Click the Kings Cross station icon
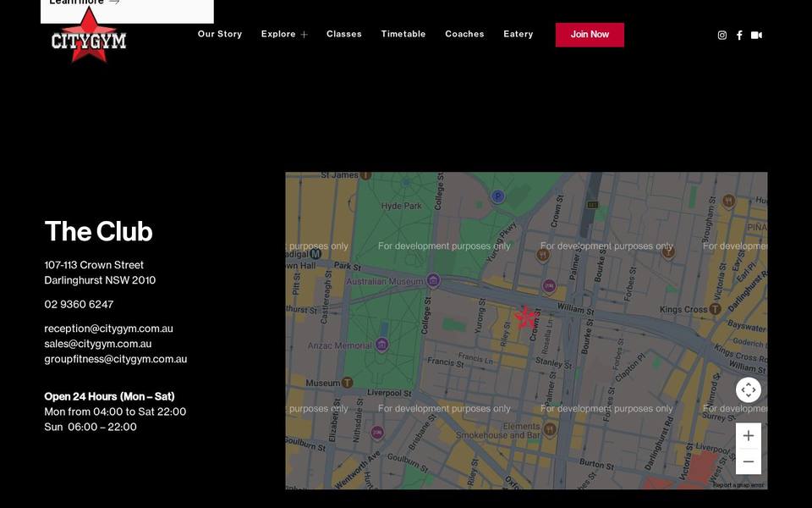The height and width of the screenshot is (508, 812). point(716,309)
